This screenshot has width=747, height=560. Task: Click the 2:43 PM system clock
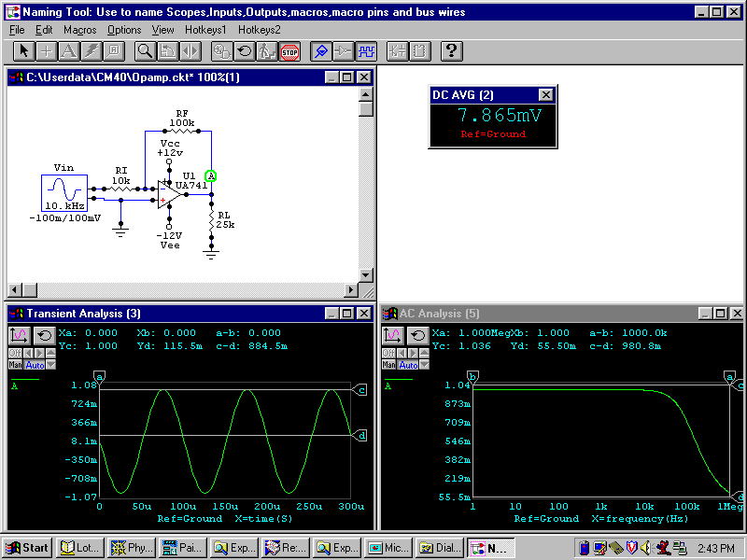tap(715, 549)
